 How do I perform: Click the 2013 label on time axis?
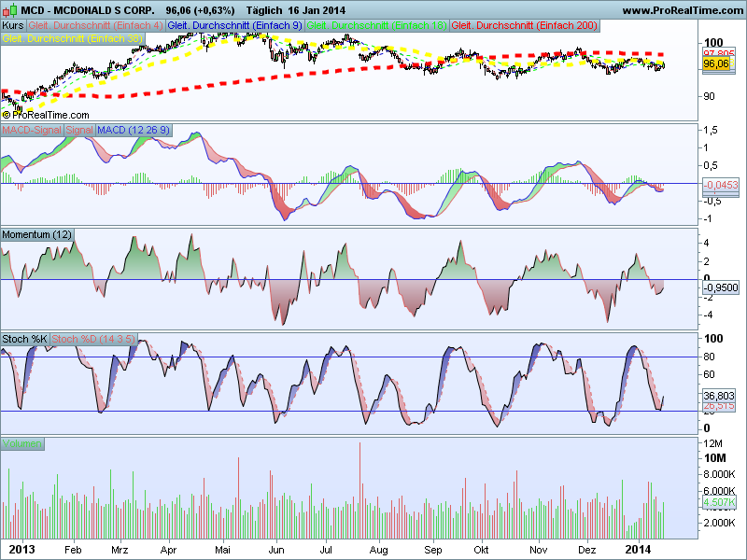[21, 550]
